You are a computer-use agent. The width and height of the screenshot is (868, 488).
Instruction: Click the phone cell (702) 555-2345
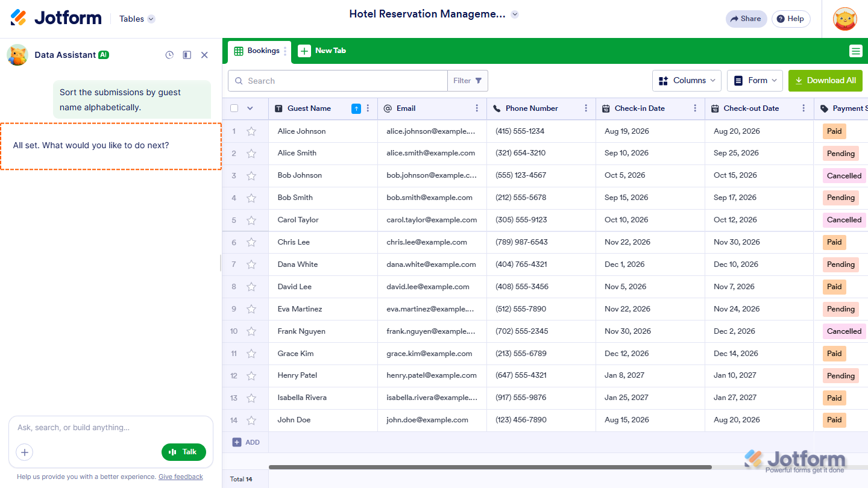tap(541, 331)
